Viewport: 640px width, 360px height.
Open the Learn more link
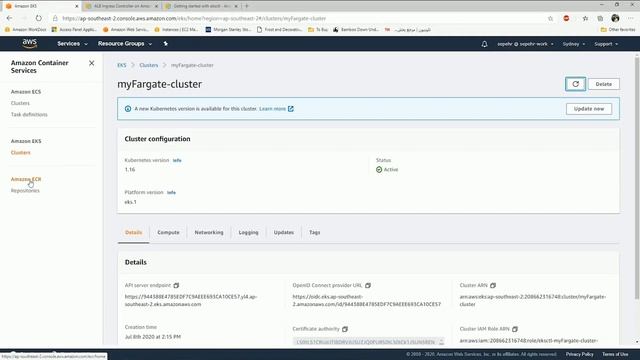(276, 109)
